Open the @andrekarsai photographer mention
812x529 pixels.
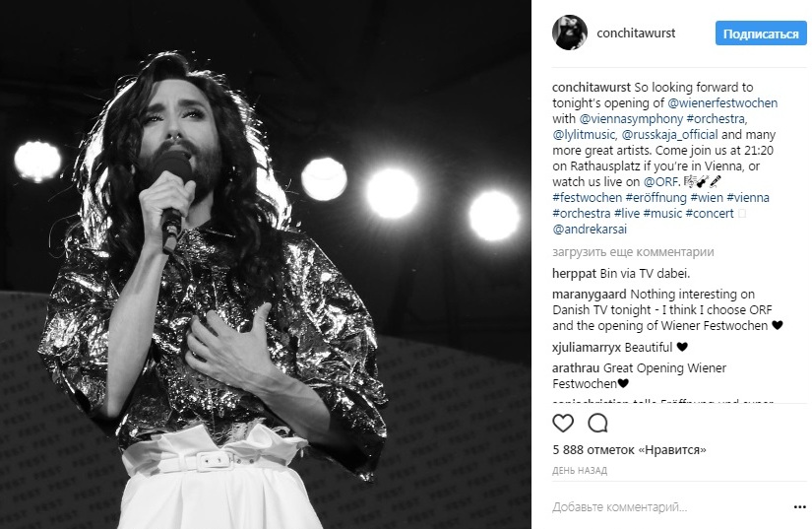click(590, 229)
